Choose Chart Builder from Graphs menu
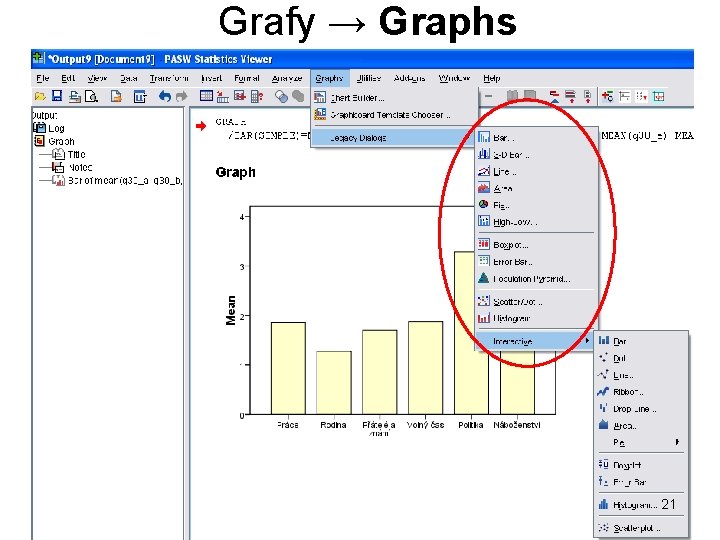The image size is (720, 540). pos(395,98)
